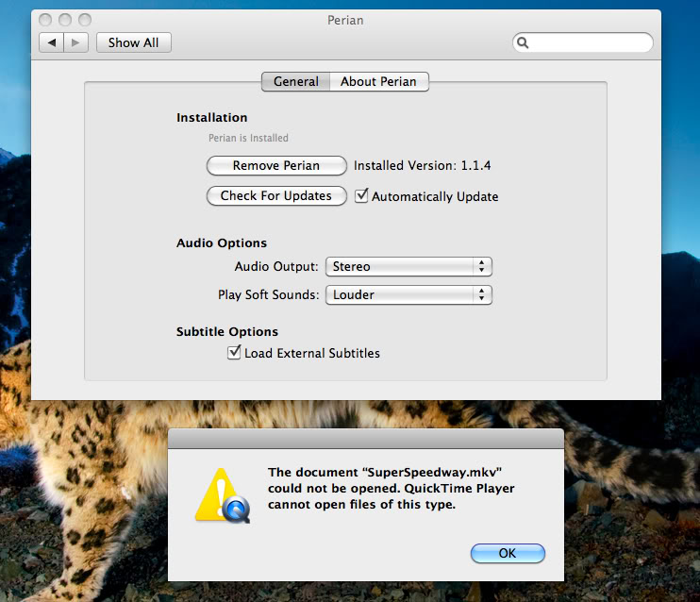Close the Perian window

click(45, 20)
